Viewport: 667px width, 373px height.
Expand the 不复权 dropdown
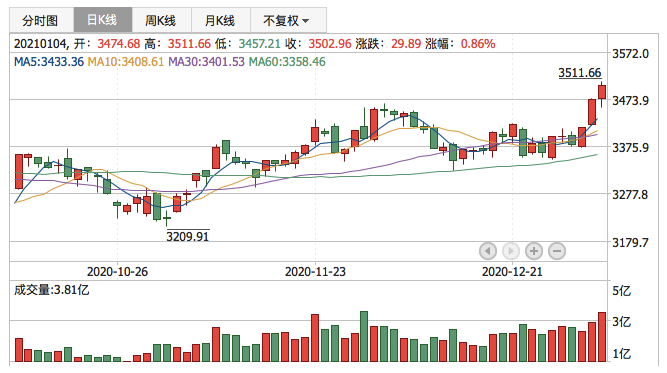[288, 20]
